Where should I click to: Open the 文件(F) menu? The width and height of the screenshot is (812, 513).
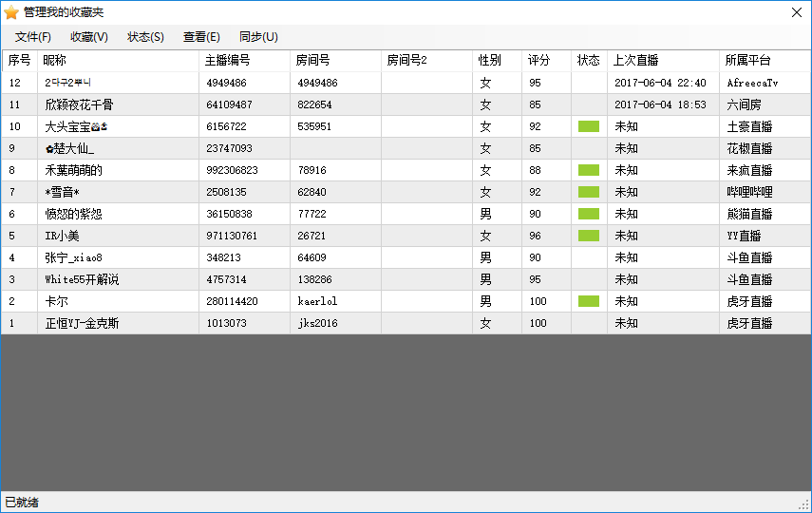[x=32, y=37]
